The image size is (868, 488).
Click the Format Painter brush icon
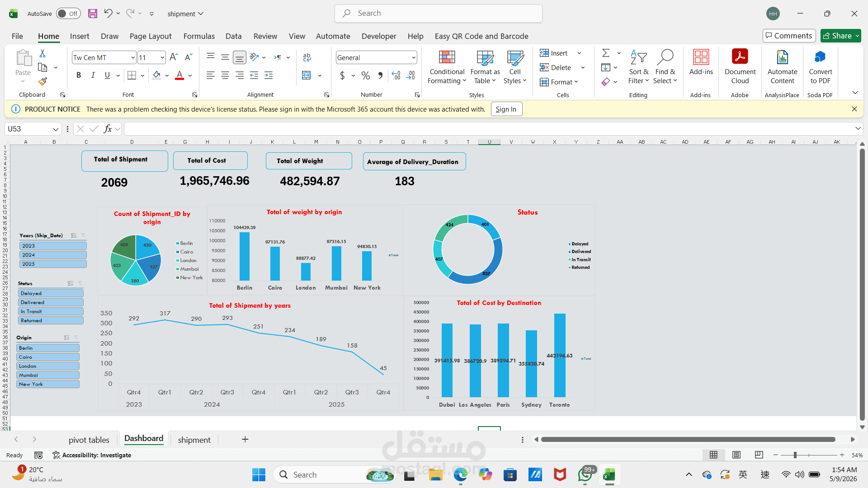tap(42, 82)
